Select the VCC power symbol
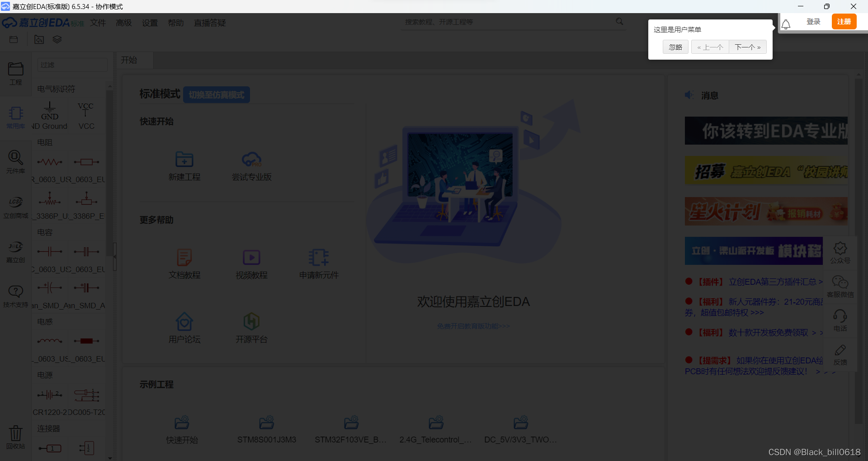The height and width of the screenshot is (461, 868). tap(86, 115)
